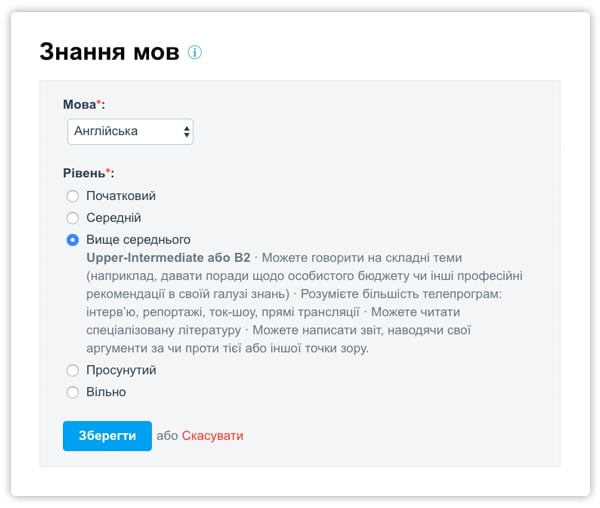The image size is (600, 508).
Task: Click the selected Вище середнього radio button
Action: coord(72,240)
